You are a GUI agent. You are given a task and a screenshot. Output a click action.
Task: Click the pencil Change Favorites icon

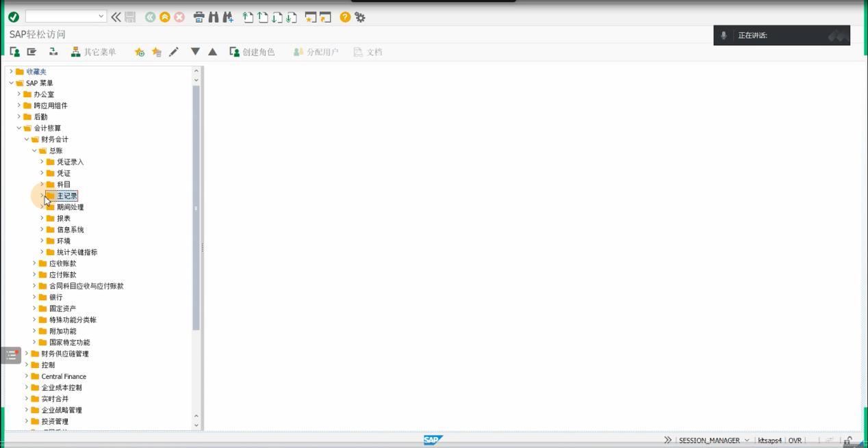coord(174,52)
